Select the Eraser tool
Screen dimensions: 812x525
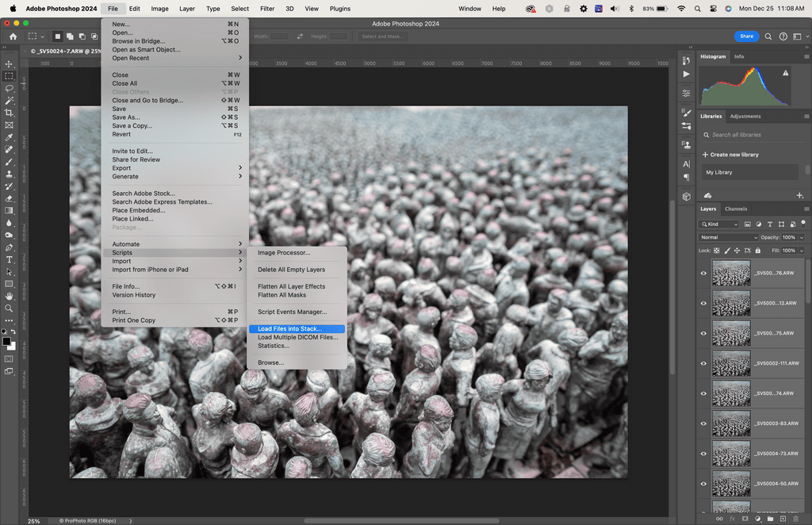[9, 199]
